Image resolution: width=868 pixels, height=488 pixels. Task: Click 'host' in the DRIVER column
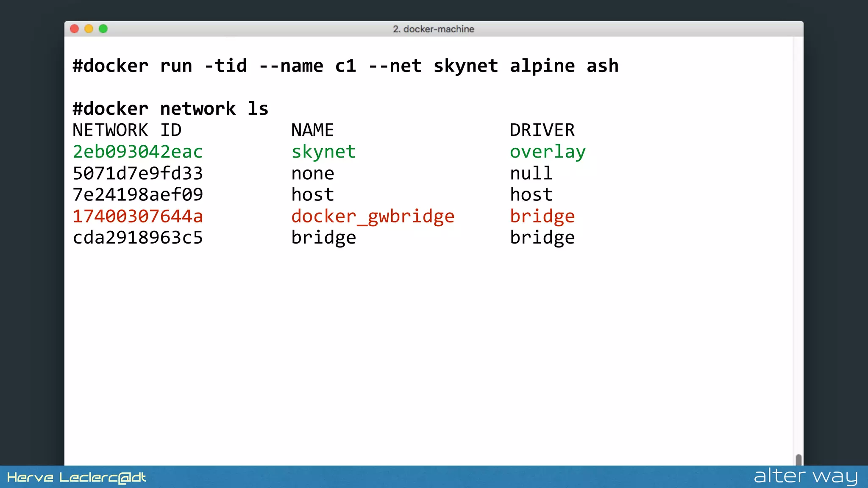(531, 195)
